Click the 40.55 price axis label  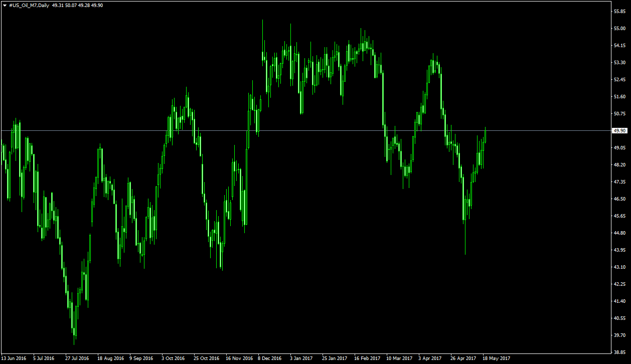619,318
